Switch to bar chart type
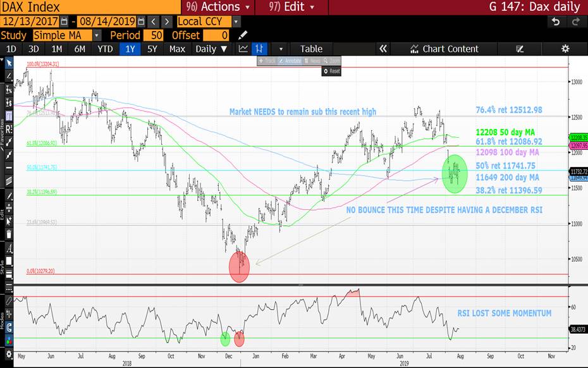 click(259, 49)
